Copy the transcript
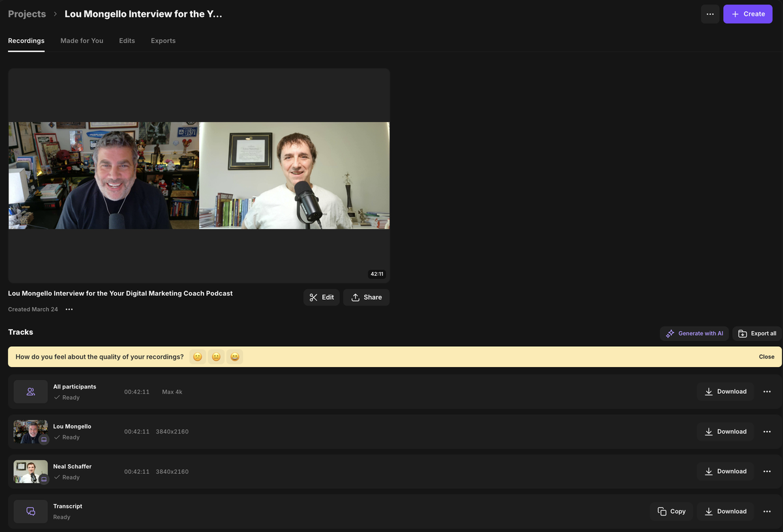The image size is (783, 532). (x=671, y=512)
